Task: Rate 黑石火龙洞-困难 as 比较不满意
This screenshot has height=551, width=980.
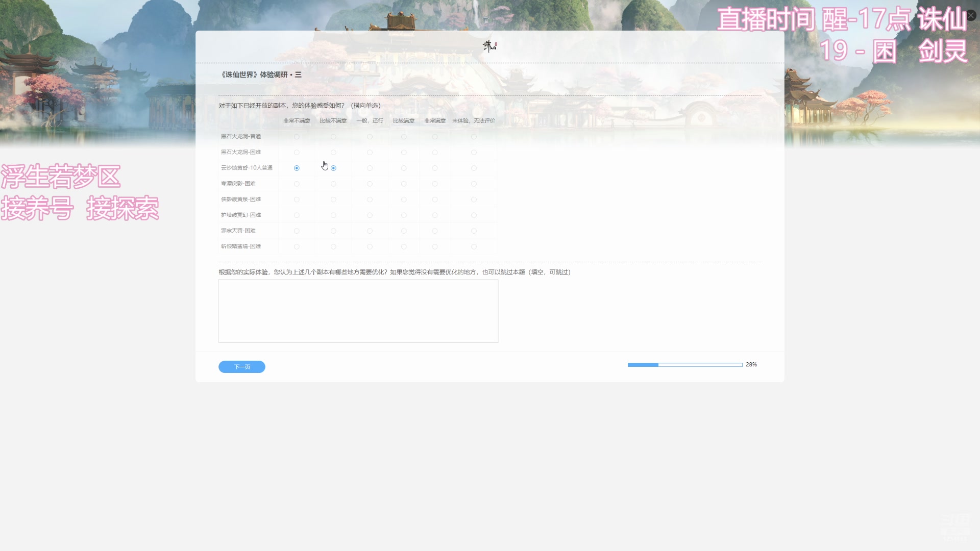Action: [333, 153]
